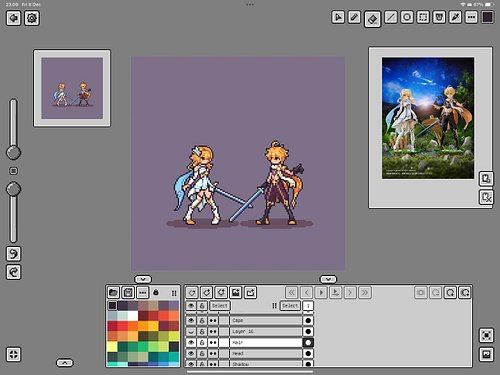The image size is (500, 375).
Task: Go back with the top-left arrow
Action: click(14, 18)
